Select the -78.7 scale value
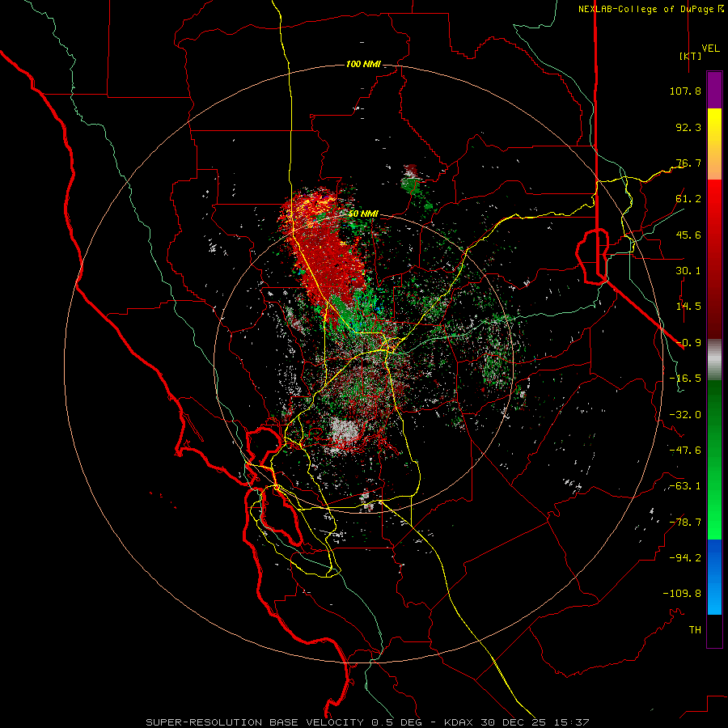 point(685,523)
